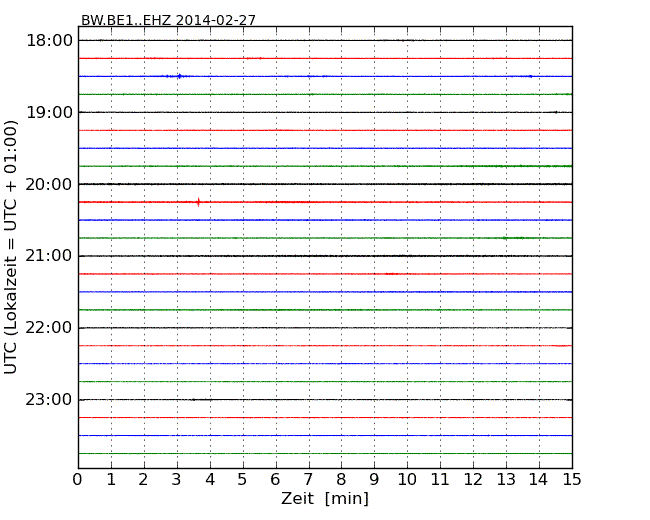Select the 22:00 label on the time axis
This screenshot has height=520, width=650.
[49, 328]
